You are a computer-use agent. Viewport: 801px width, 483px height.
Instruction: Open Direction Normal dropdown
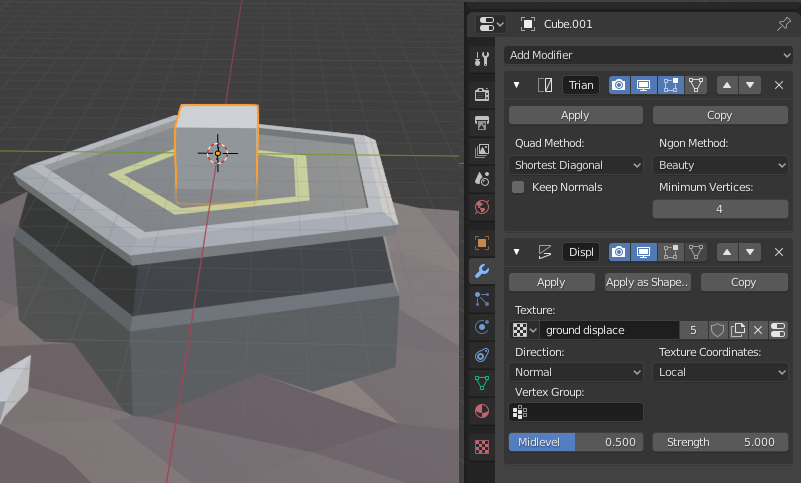[x=576, y=372]
